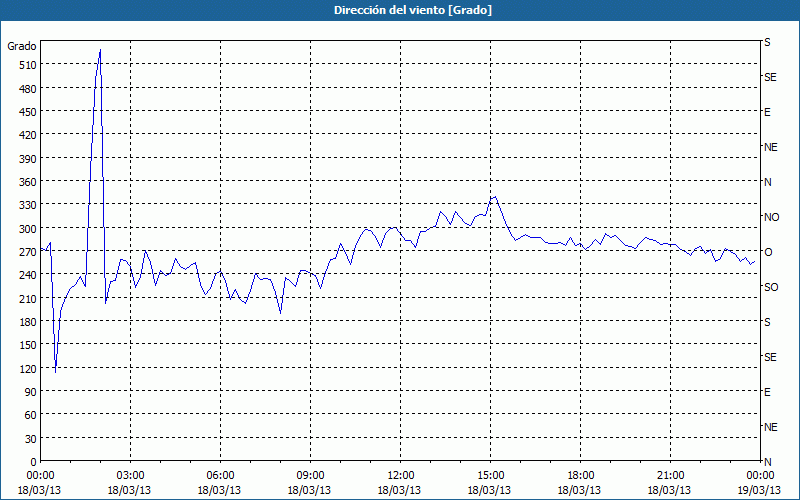This screenshot has height=500, width=800.
Task: Click the chart title 'Dirección del viento [Grado]'
Action: pos(413,10)
